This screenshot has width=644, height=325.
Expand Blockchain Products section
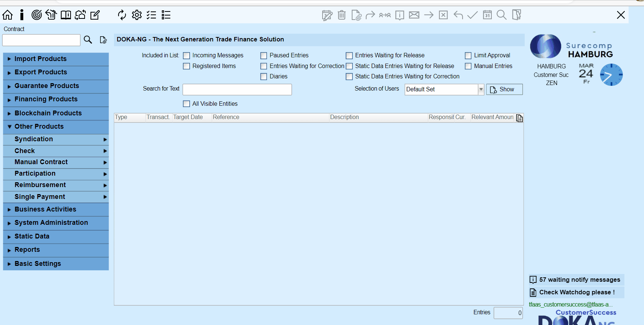(56, 113)
